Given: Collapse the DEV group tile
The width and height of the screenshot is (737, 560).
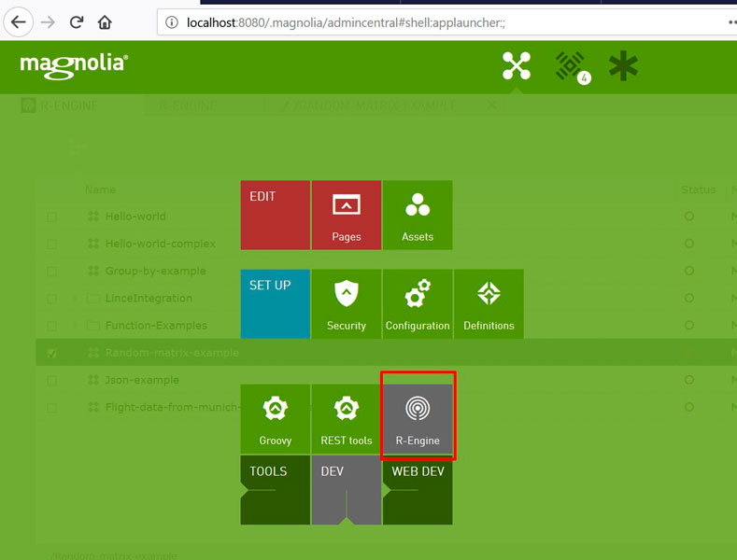Looking at the screenshot, I should pos(347,490).
